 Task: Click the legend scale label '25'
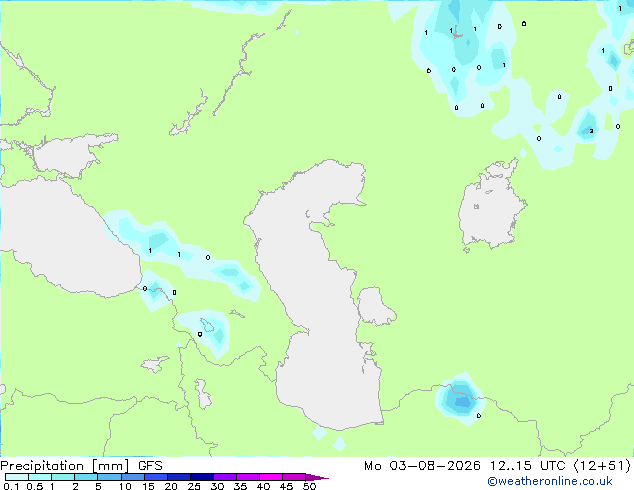(194, 486)
